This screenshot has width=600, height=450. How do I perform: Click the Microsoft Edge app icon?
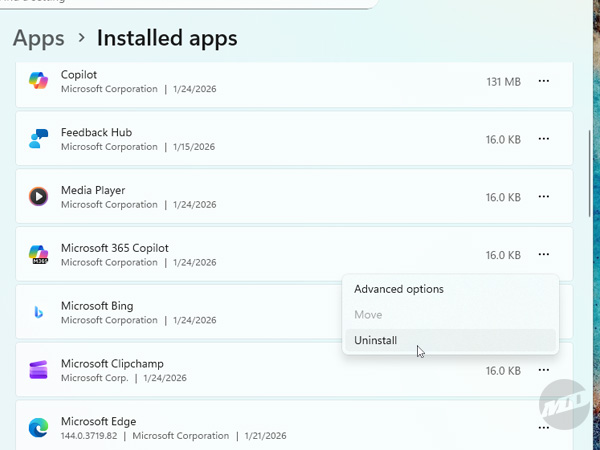(38, 428)
